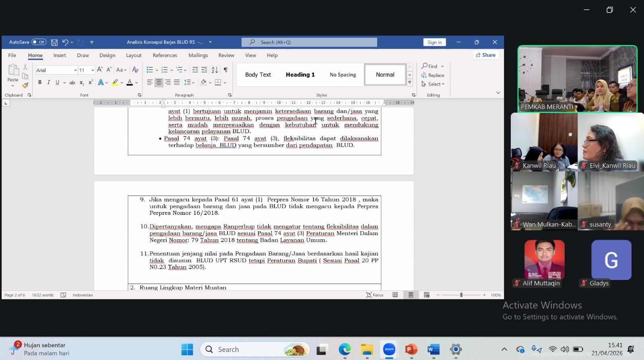644x360 pixels.
Task: Click the Show/Hide paragraph marks icon
Action: pyautogui.click(x=225, y=70)
